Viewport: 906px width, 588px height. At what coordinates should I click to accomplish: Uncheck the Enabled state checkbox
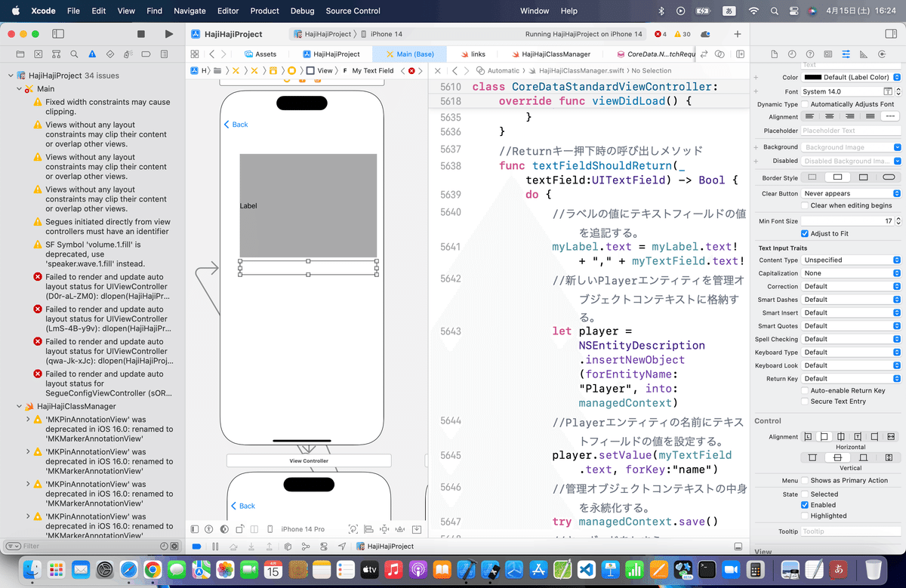[805, 505]
